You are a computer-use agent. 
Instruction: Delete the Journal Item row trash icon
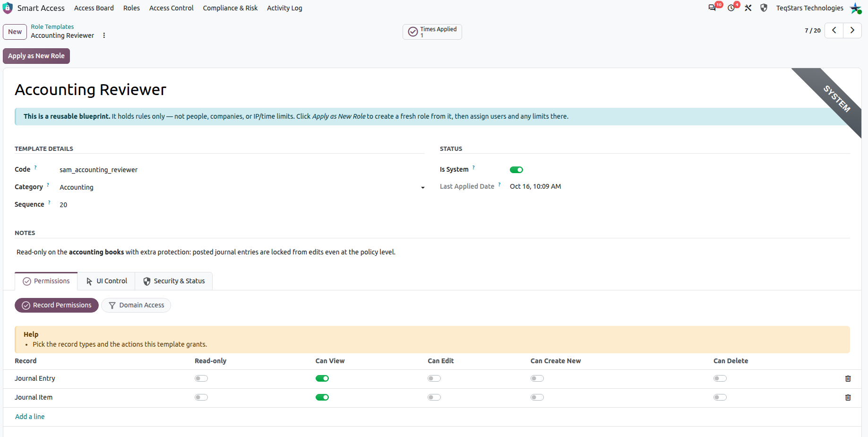tap(848, 397)
